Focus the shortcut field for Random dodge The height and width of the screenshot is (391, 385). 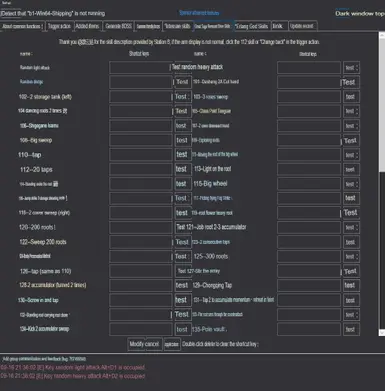(141, 82)
